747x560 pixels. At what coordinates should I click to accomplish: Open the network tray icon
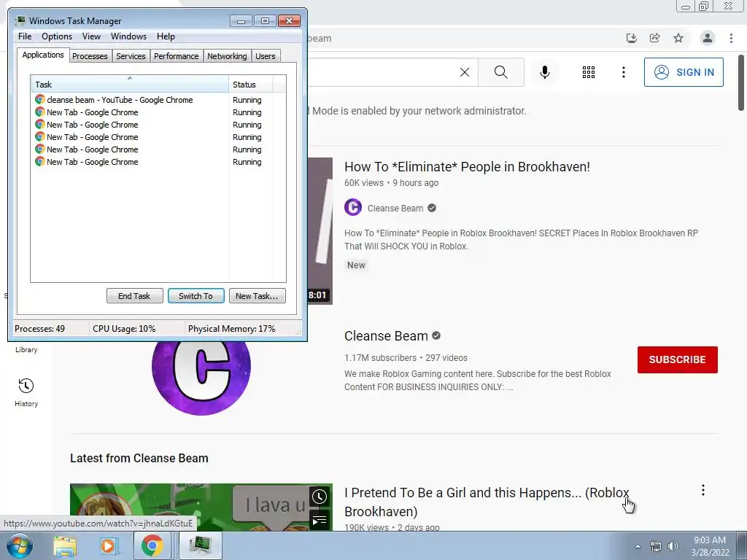(656, 546)
